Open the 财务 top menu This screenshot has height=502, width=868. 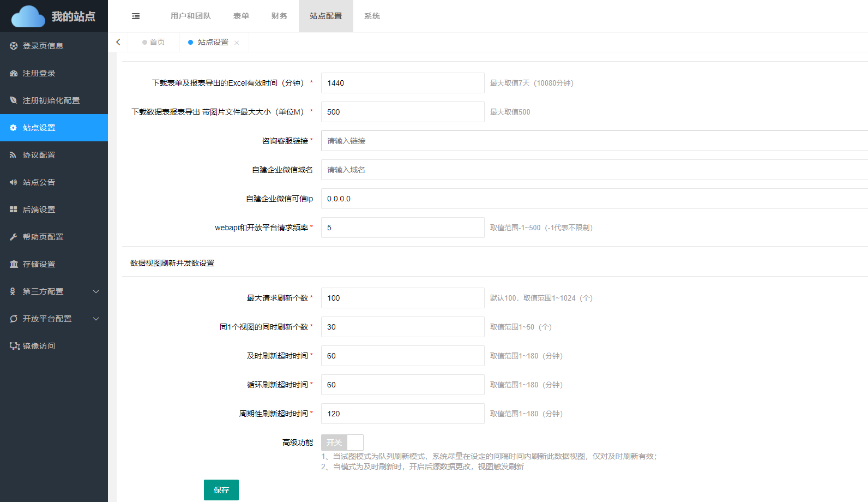click(279, 16)
